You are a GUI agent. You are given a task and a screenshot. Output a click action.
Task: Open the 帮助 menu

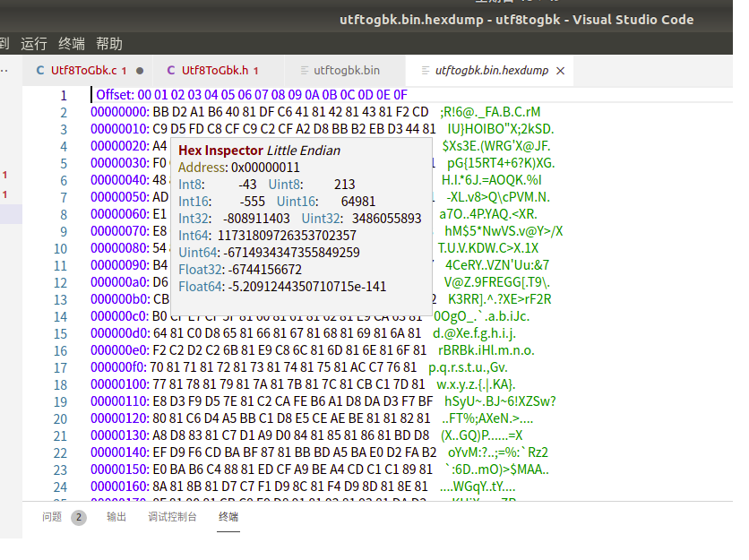coord(109,42)
